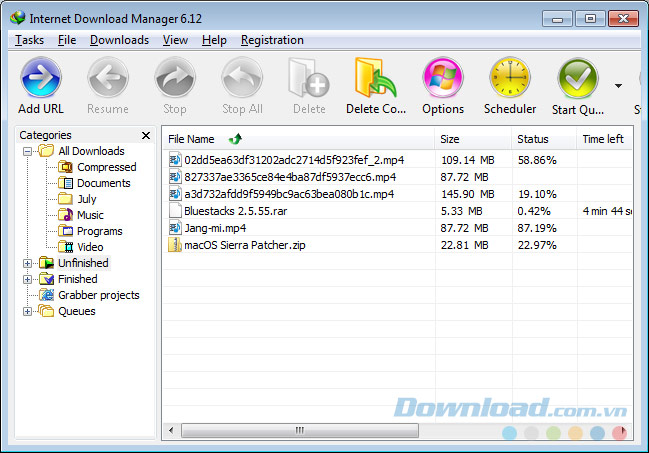
Task: Expand the Queues tree node
Action: click(x=27, y=311)
